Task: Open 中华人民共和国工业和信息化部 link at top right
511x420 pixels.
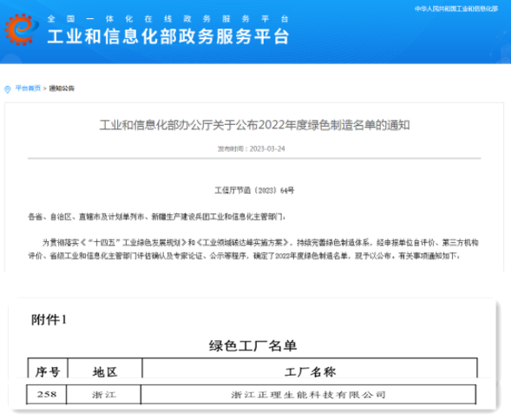Action: (456, 9)
